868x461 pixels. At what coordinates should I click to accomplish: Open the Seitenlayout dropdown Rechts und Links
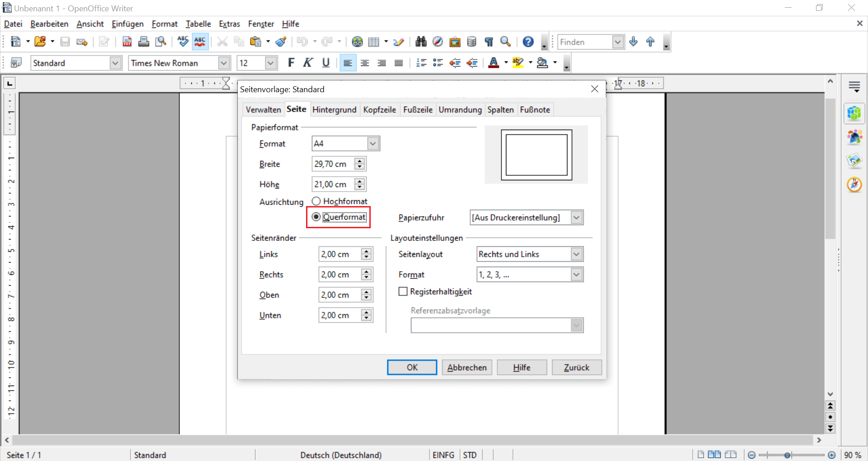pyautogui.click(x=576, y=254)
